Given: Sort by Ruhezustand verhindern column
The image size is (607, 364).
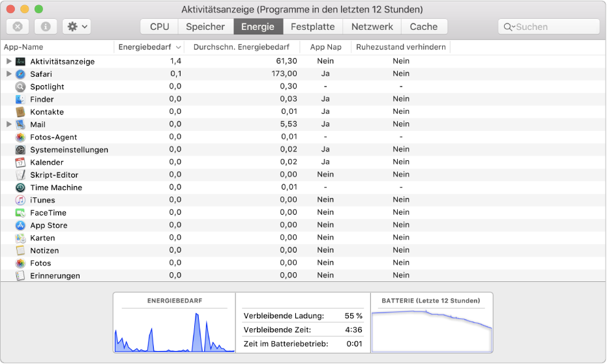Looking at the screenshot, I should [x=401, y=47].
